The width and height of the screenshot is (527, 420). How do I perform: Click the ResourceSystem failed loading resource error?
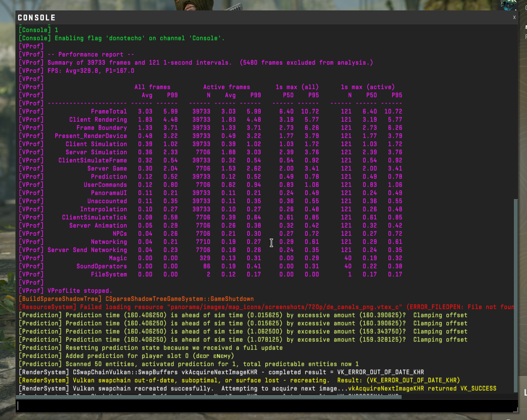[x=267, y=307]
